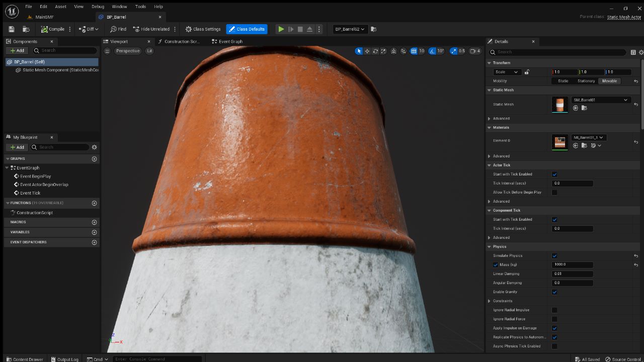Screen dimensions: 644x362
Task: Set Mobility to Stationary
Action: (x=586, y=81)
